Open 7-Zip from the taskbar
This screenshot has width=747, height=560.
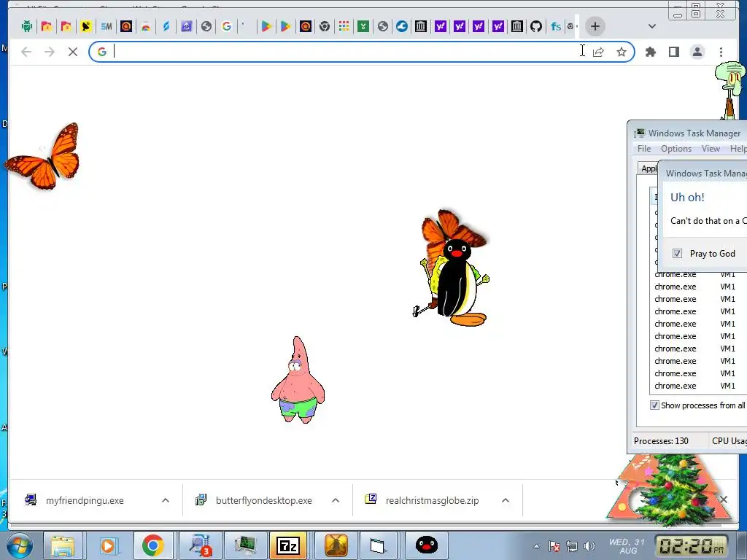(x=288, y=545)
